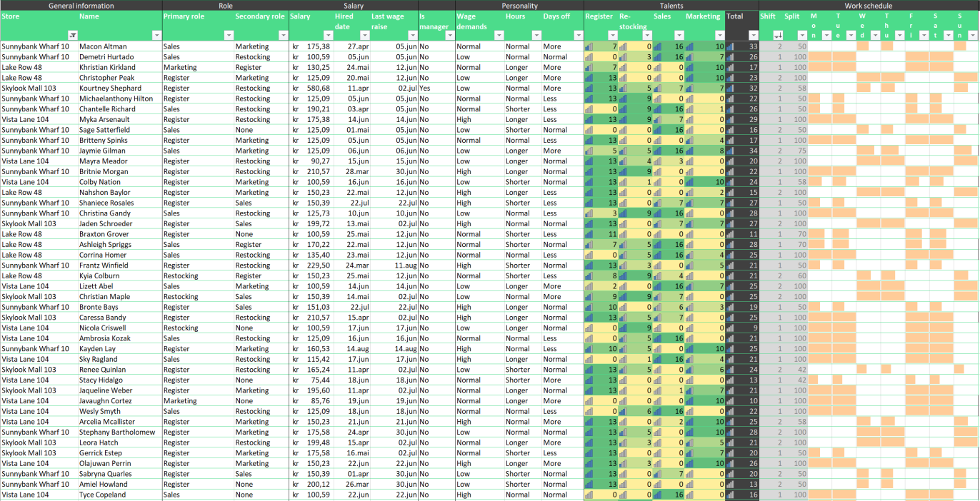
Task: Select the name cell Michaelanthony Hilton
Action: 120,98
